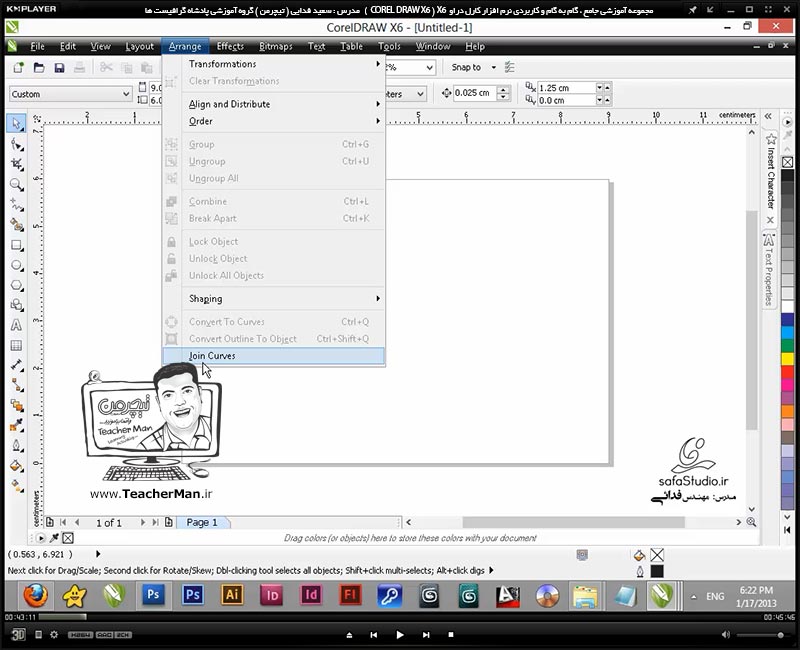Click the zoom navigator icon at scrollbar corner
The height and width of the screenshot is (650, 800).
751,522
